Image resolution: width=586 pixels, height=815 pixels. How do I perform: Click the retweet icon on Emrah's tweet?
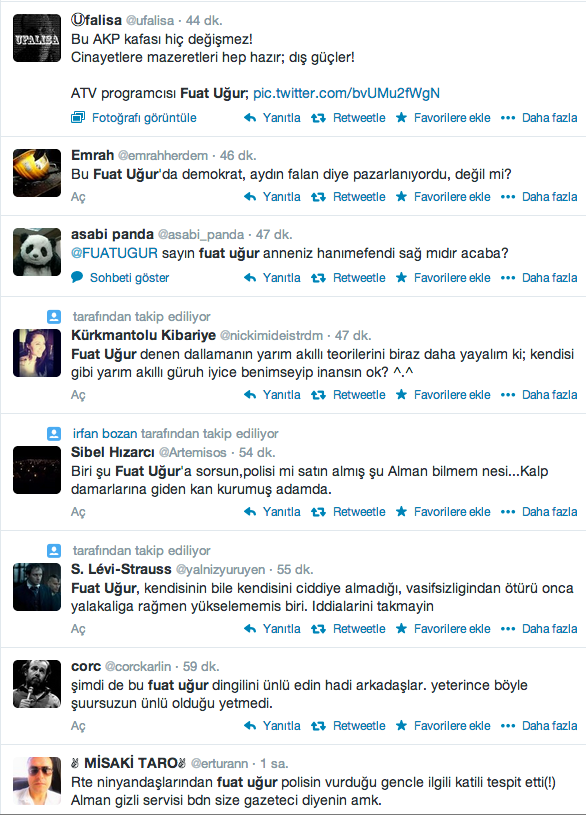click(x=318, y=197)
